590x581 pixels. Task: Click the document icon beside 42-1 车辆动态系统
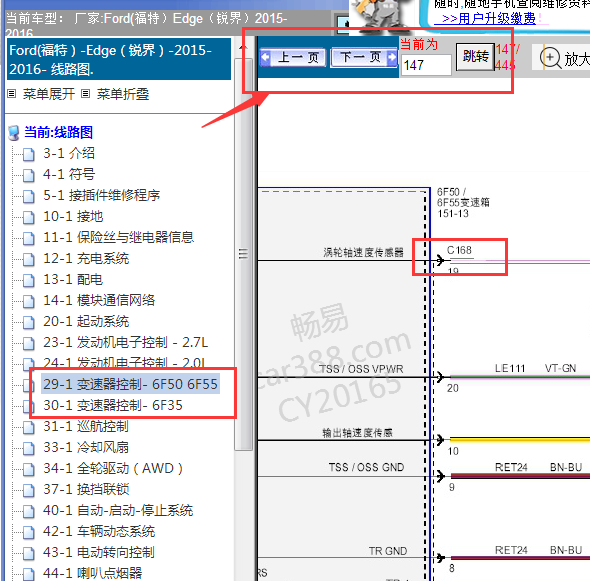[x=29, y=533]
